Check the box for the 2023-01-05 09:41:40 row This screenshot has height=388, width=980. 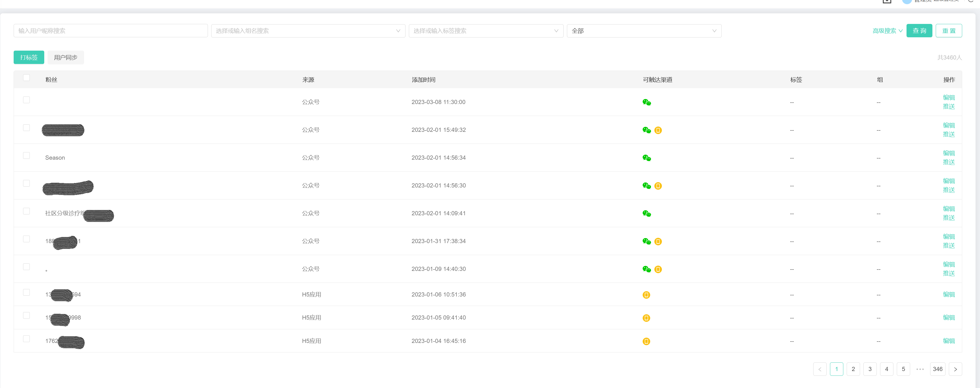(x=26, y=315)
